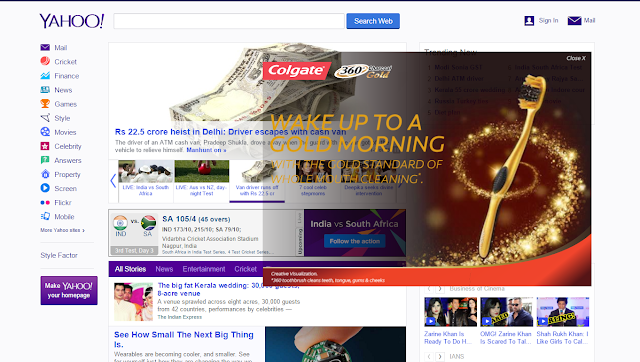Open the Answers icon in sidebar
640x362 pixels.
click(45, 160)
